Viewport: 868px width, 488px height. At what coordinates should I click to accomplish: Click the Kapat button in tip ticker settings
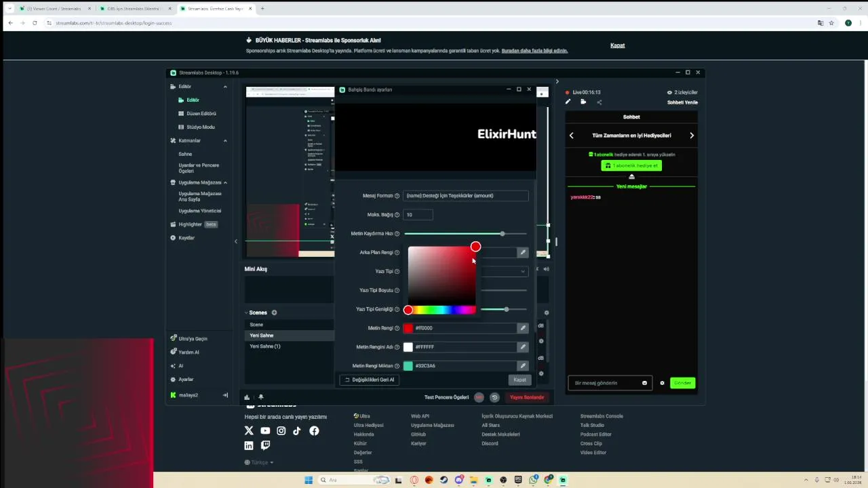click(519, 380)
